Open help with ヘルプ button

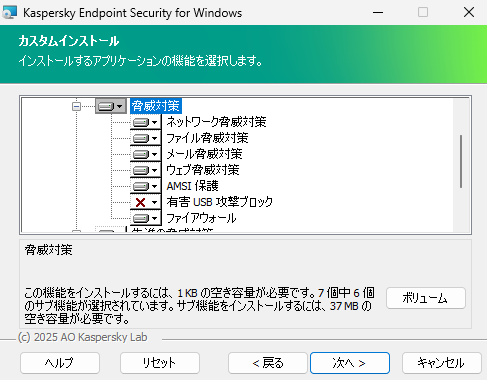60,363
